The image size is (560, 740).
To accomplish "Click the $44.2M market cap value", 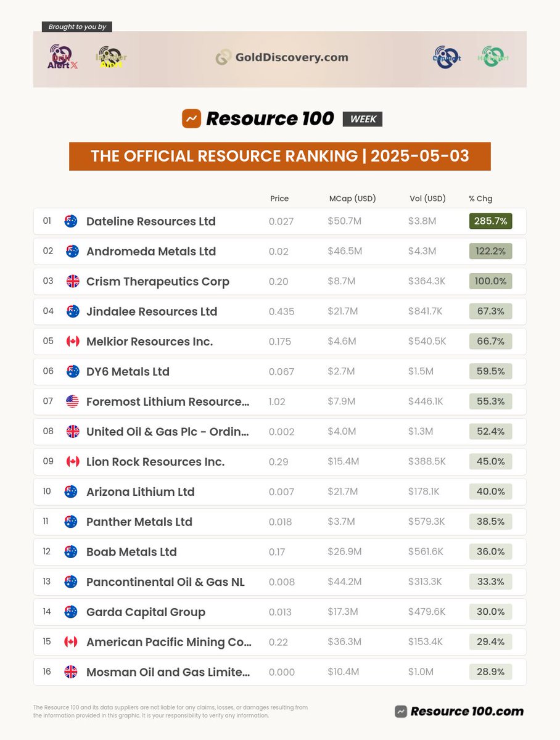I will pyautogui.click(x=345, y=582).
